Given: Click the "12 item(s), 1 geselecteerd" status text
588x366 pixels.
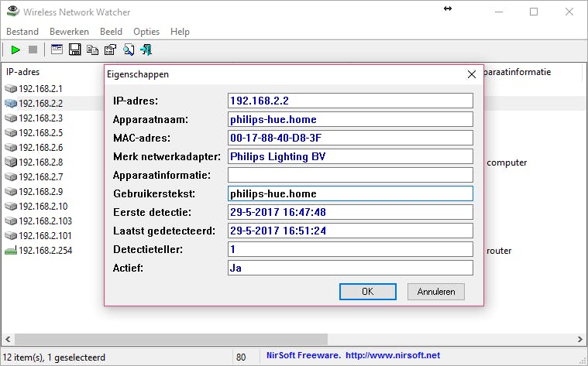Looking at the screenshot, I should [x=54, y=357].
